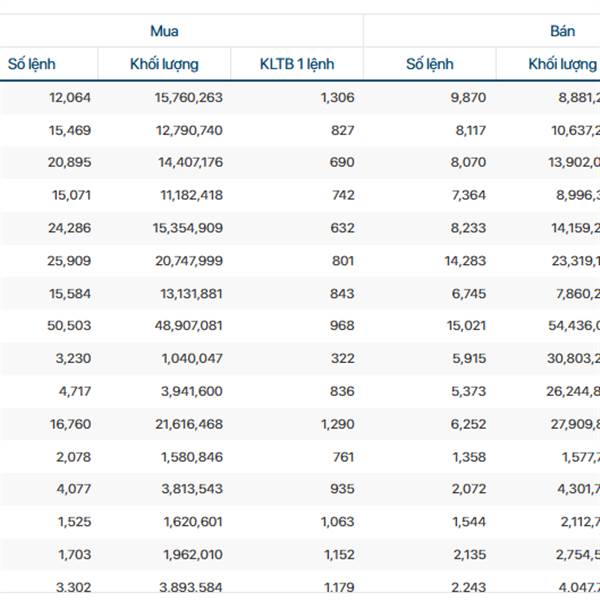Click Khối lượng header under Mua
600x600 pixels.
point(164,64)
